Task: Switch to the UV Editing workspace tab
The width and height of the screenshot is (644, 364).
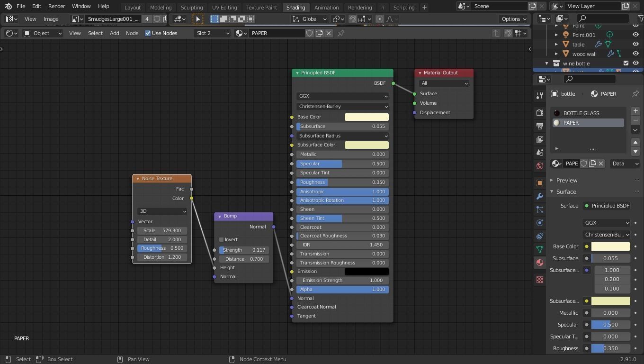Action: [x=224, y=7]
